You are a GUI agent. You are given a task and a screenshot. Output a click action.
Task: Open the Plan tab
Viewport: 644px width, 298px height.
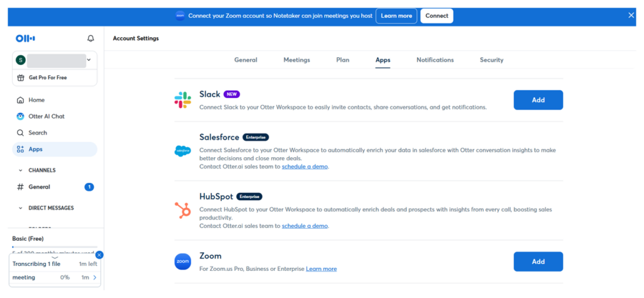click(343, 60)
